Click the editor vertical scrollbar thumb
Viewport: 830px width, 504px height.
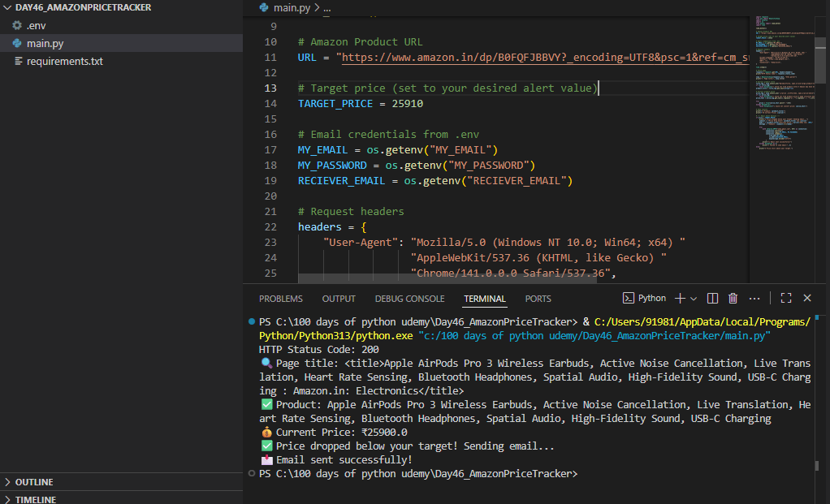[820, 60]
